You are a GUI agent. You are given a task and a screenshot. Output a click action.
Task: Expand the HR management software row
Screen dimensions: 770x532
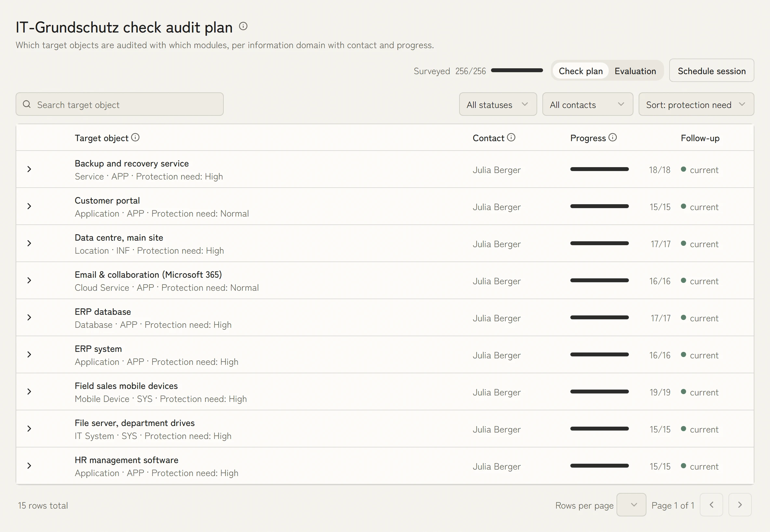(x=29, y=465)
